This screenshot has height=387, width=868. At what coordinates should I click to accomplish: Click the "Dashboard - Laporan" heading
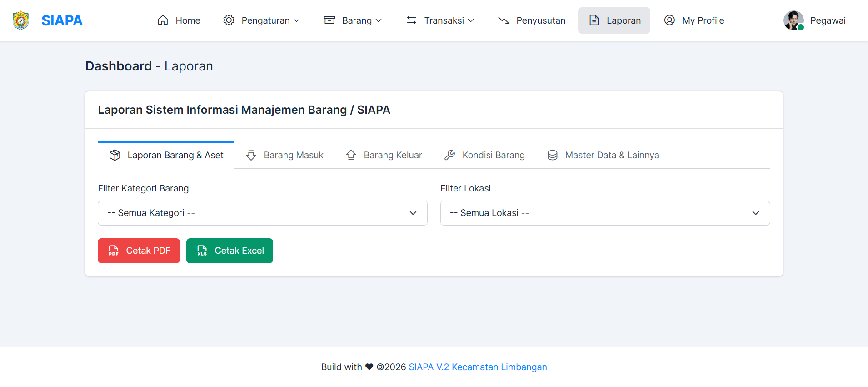click(x=149, y=66)
